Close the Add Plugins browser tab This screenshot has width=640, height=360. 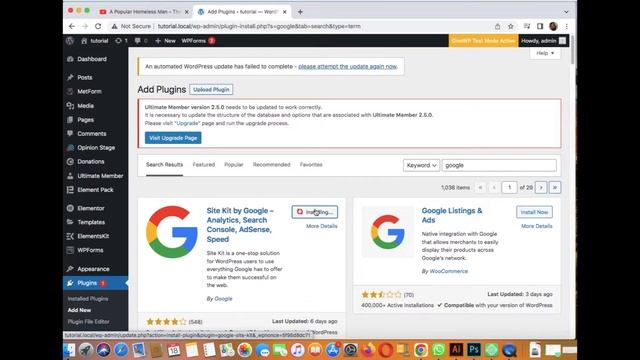(284, 12)
